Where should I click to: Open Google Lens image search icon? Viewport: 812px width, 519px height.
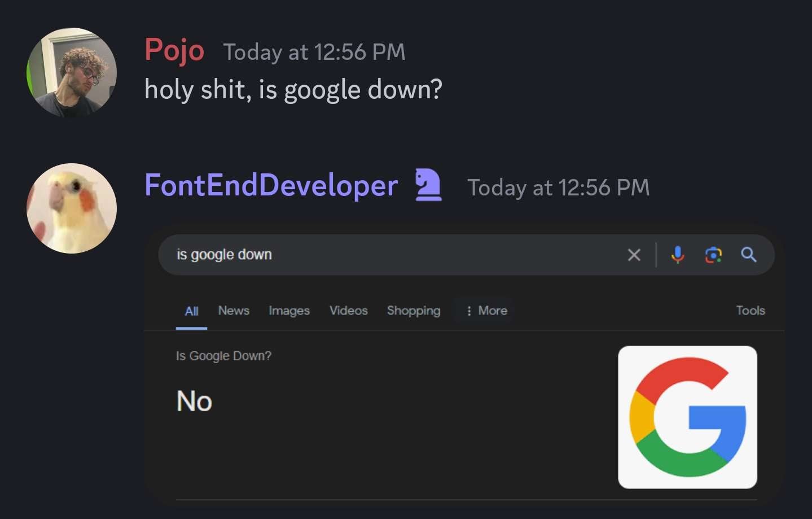point(713,255)
